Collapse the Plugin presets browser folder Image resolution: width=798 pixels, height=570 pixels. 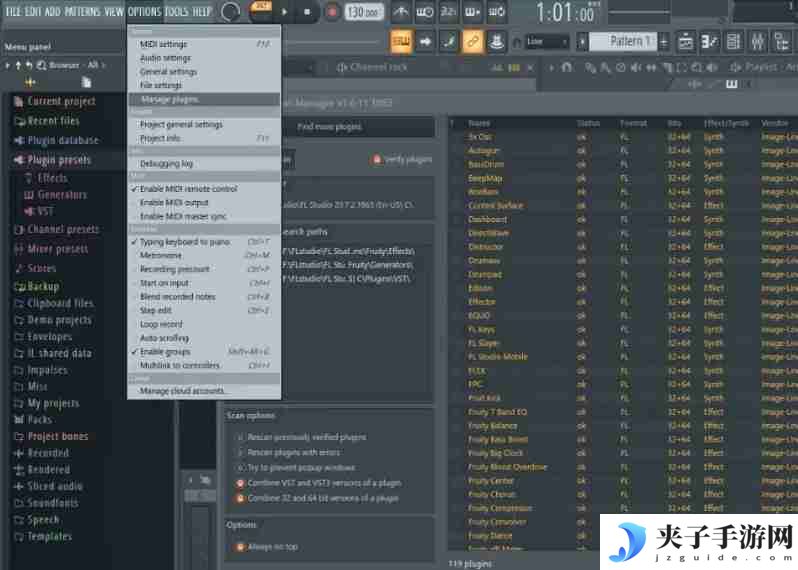click(52, 160)
